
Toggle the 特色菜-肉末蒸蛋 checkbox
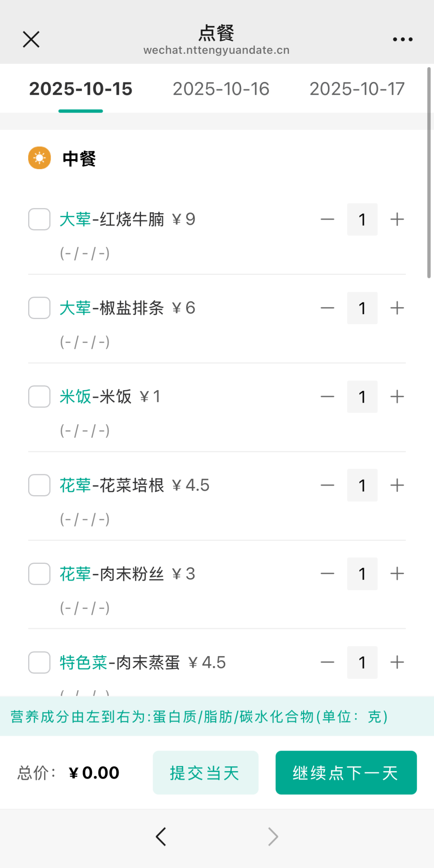(39, 662)
